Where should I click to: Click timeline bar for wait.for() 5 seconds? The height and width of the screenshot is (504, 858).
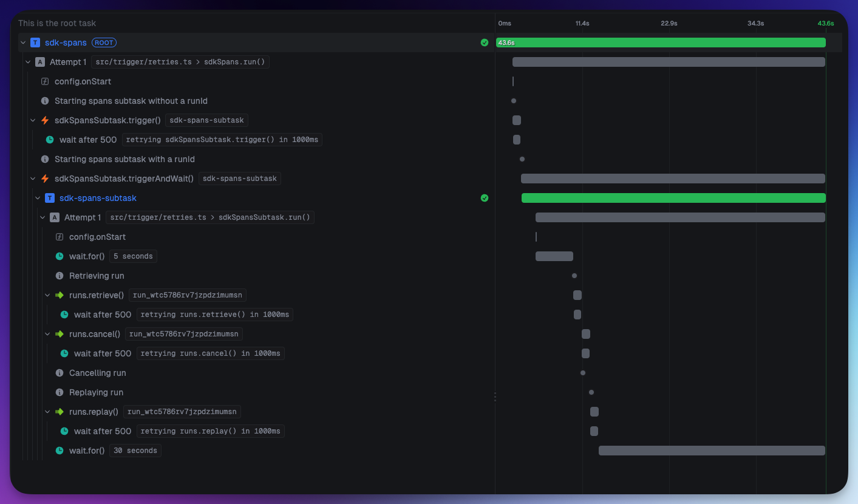coord(554,256)
